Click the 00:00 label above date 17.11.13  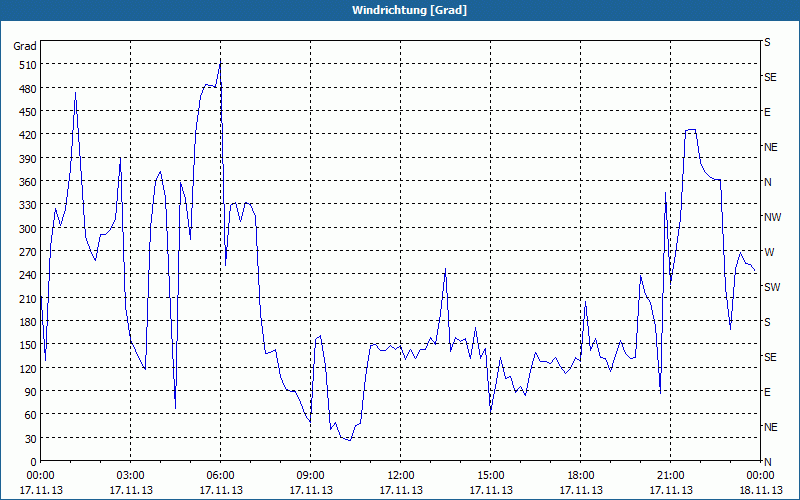coord(40,476)
